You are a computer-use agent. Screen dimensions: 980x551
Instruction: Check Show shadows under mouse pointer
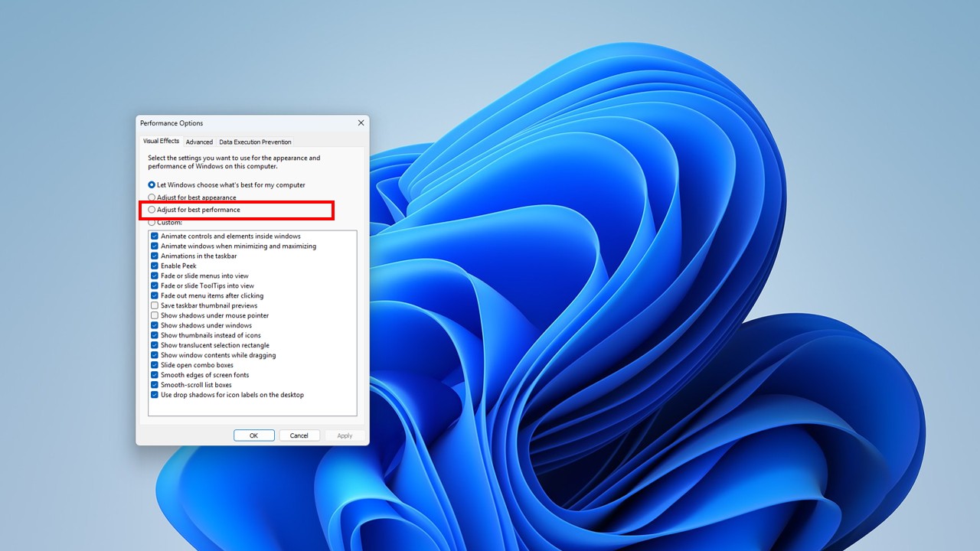click(x=155, y=316)
